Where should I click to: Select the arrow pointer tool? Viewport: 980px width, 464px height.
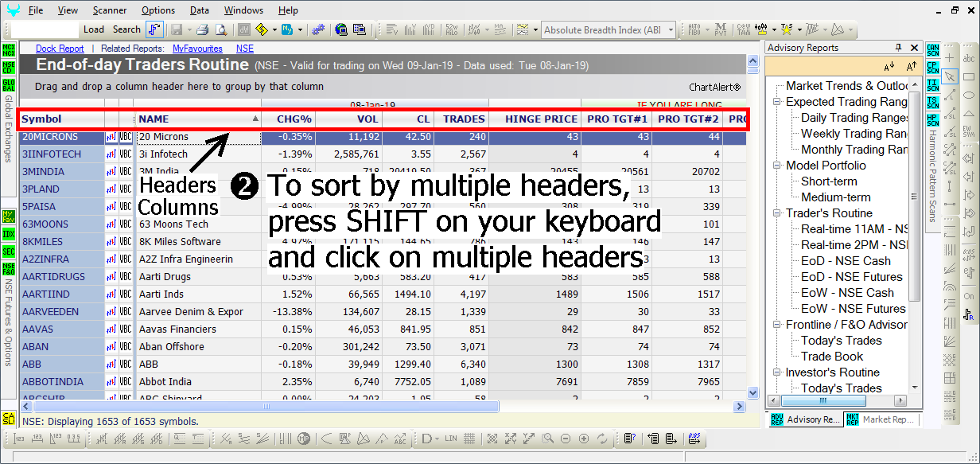point(949,76)
